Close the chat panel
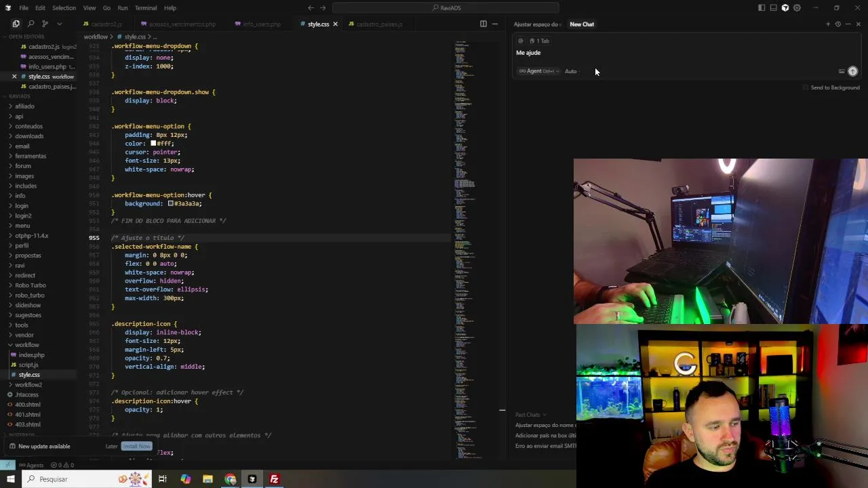Screen dimensions: 868x488 point(858,24)
